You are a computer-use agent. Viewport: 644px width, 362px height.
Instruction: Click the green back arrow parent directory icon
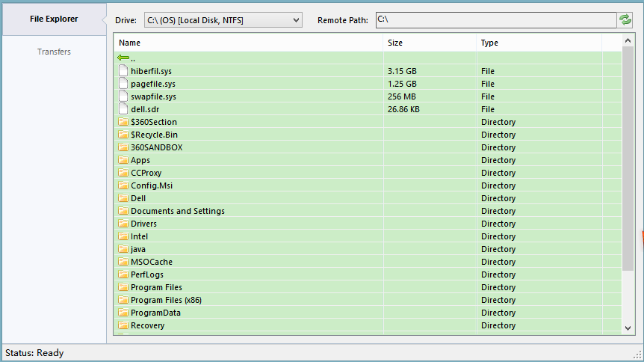pyautogui.click(x=123, y=58)
